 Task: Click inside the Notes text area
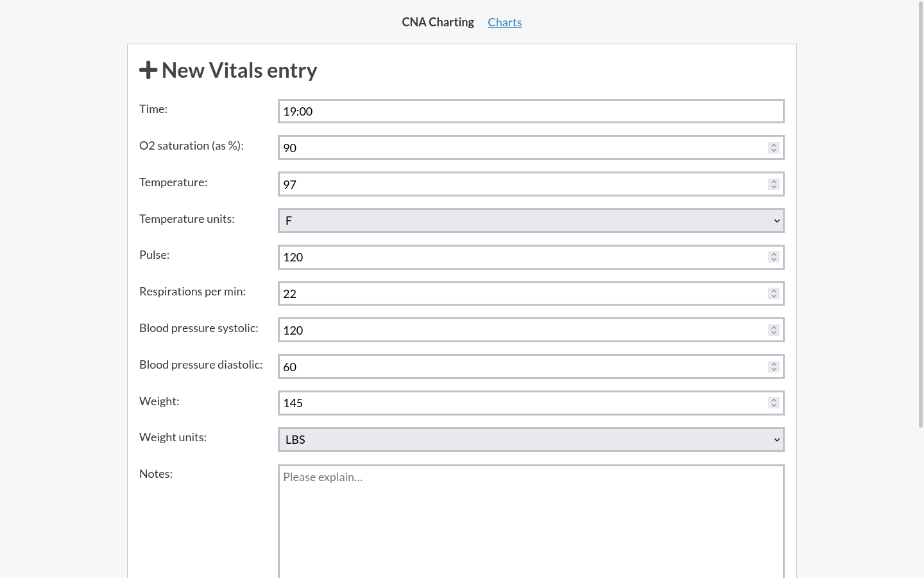coord(531,520)
